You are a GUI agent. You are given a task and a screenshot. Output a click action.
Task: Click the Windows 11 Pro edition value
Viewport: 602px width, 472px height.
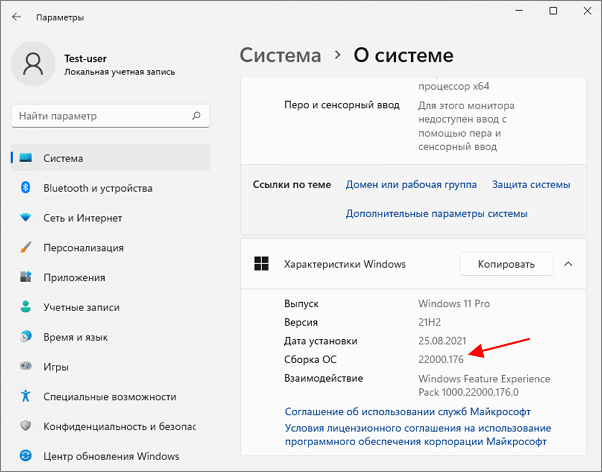454,304
